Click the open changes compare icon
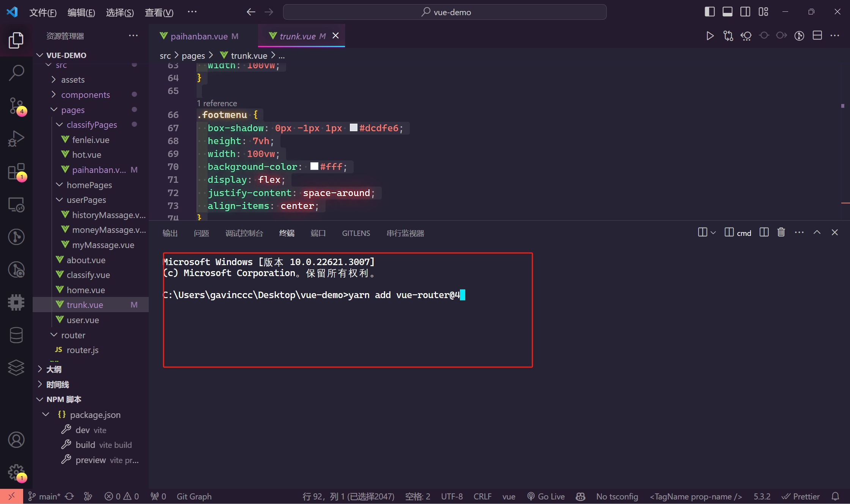The width and height of the screenshot is (850, 504). point(728,36)
